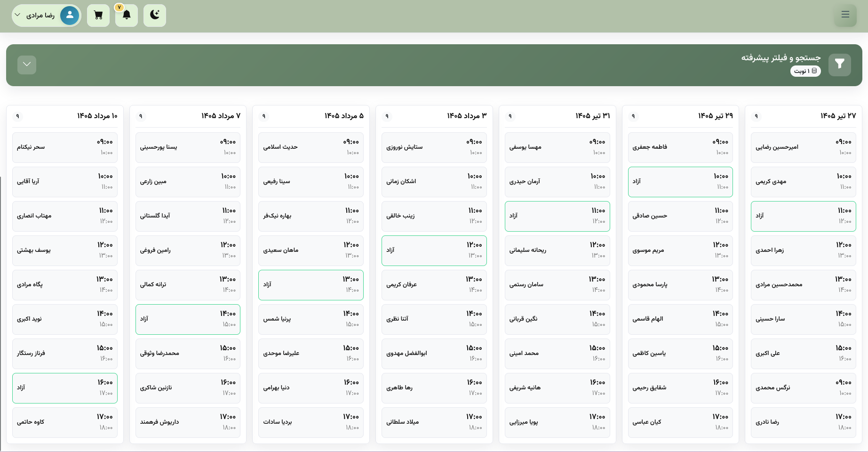The height and width of the screenshot is (452, 868).
Task: Select free slot 11:00 on ۲۷ تیر
Action: pyautogui.click(x=804, y=216)
